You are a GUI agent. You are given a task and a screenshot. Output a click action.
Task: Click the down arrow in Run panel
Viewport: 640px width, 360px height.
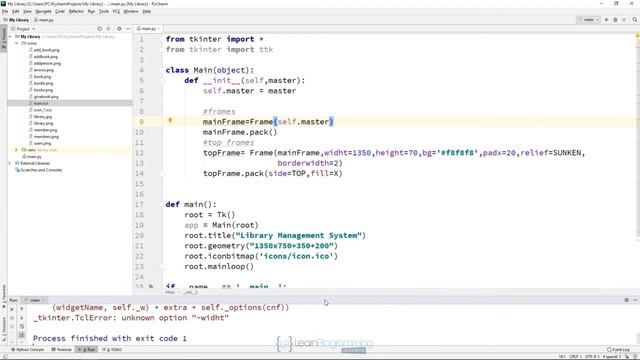coord(22,318)
